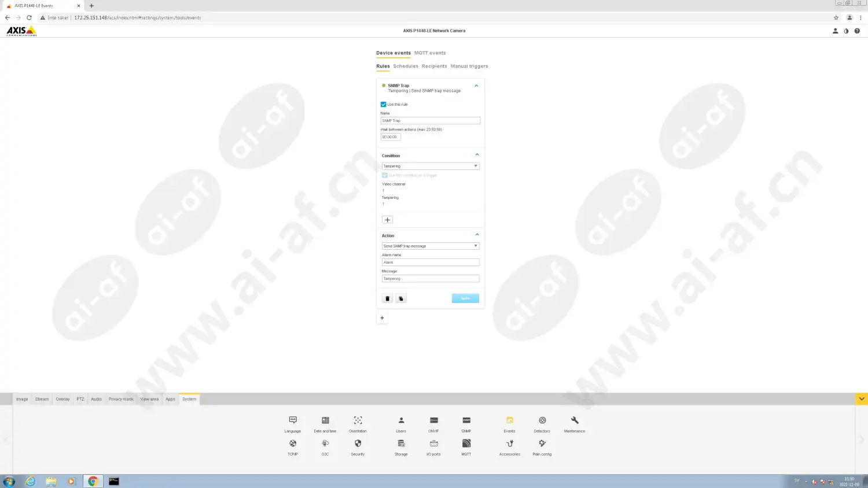Open the TCP/IP settings icon
Image resolution: width=868 pixels, height=488 pixels.
pyautogui.click(x=293, y=443)
